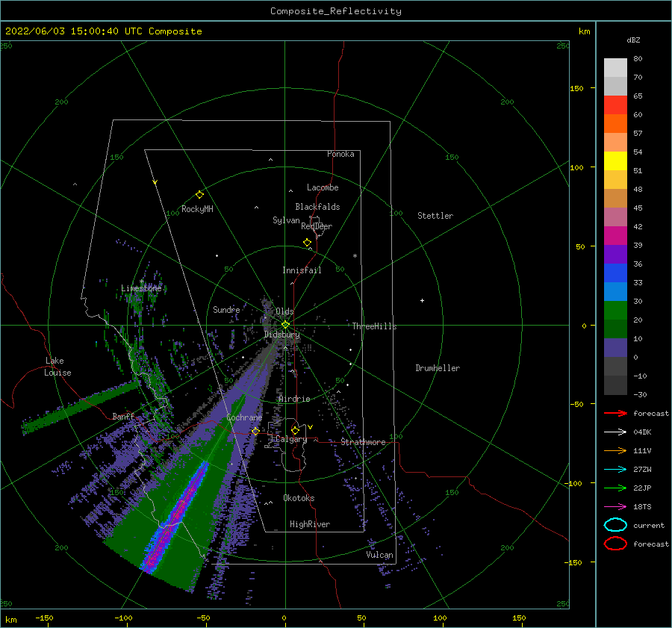
Task: Click the cyan 27ZW arrow legend icon
Action: pos(615,470)
